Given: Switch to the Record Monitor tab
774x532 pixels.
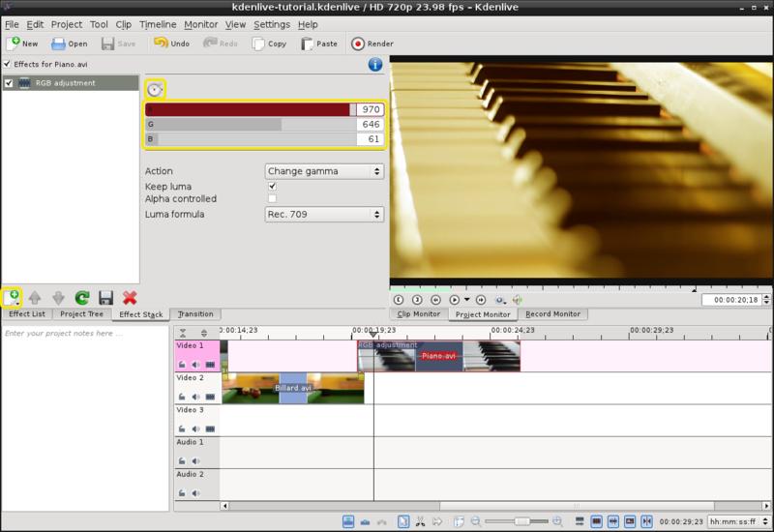Looking at the screenshot, I should pyautogui.click(x=552, y=313).
